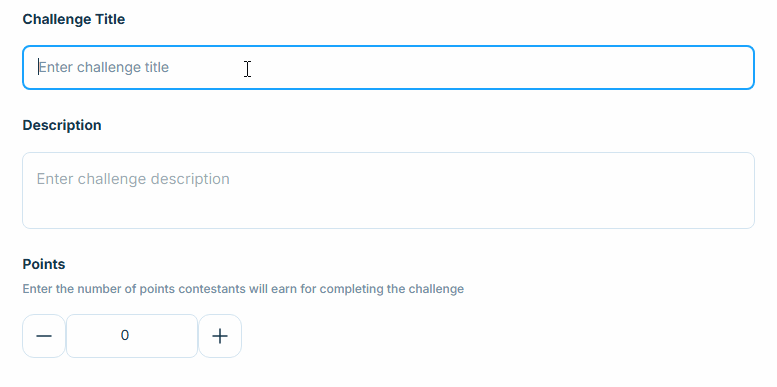This screenshot has width=777, height=387.
Task: Click the empty lower area of Description box
Action: [x=388, y=211]
